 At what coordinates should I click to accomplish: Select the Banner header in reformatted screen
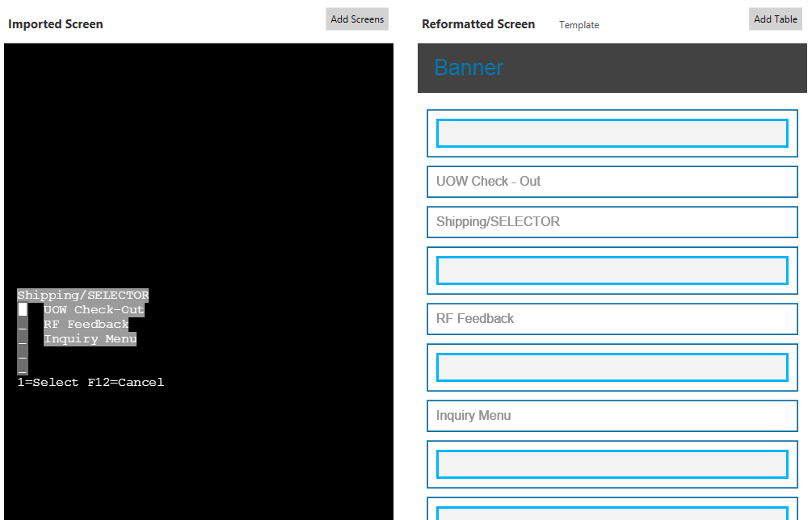pos(469,68)
